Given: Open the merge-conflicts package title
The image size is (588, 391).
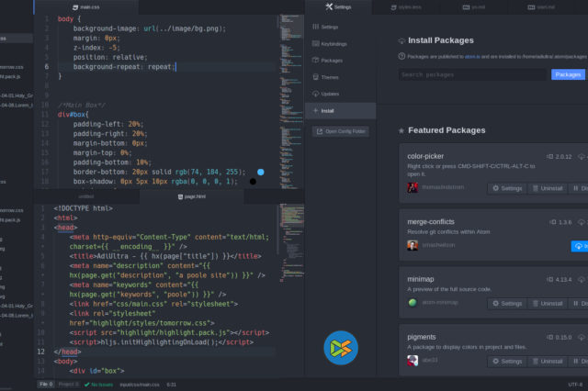Looking at the screenshot, I should coord(431,222).
